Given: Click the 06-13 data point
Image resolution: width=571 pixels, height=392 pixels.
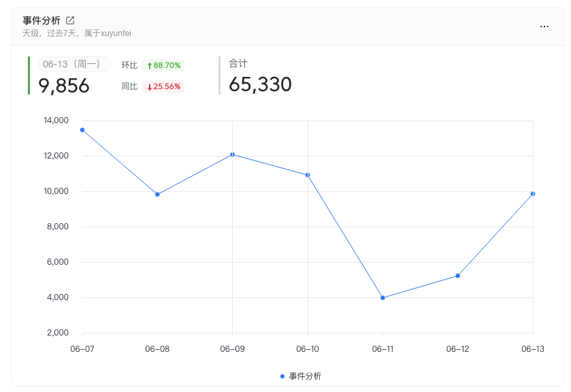Looking at the screenshot, I should (x=533, y=194).
